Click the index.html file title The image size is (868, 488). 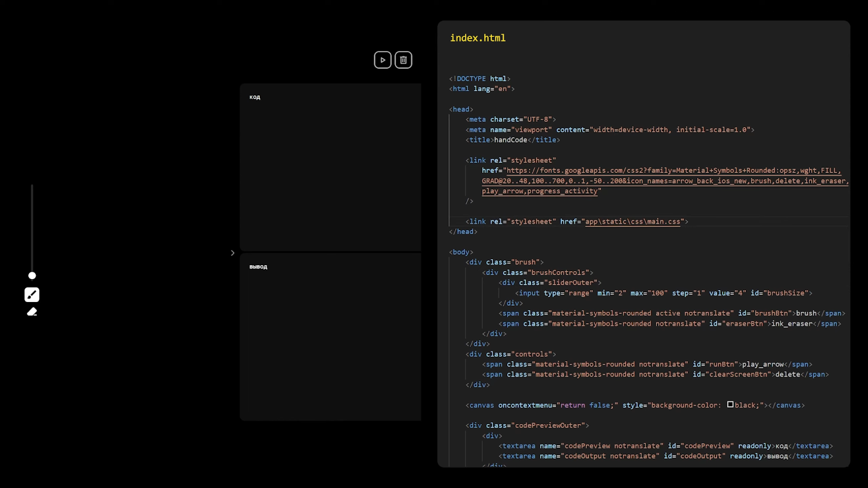pyautogui.click(x=477, y=38)
